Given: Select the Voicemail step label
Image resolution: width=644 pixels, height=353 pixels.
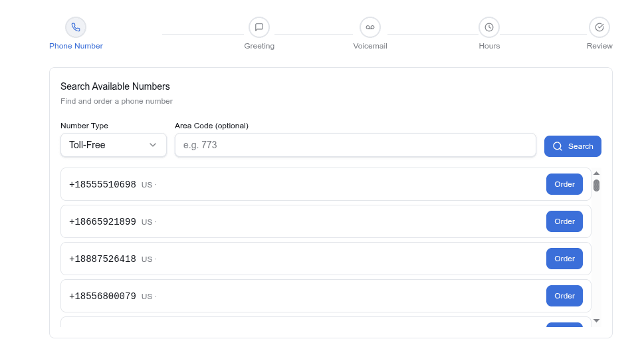Looking at the screenshot, I should (x=370, y=46).
